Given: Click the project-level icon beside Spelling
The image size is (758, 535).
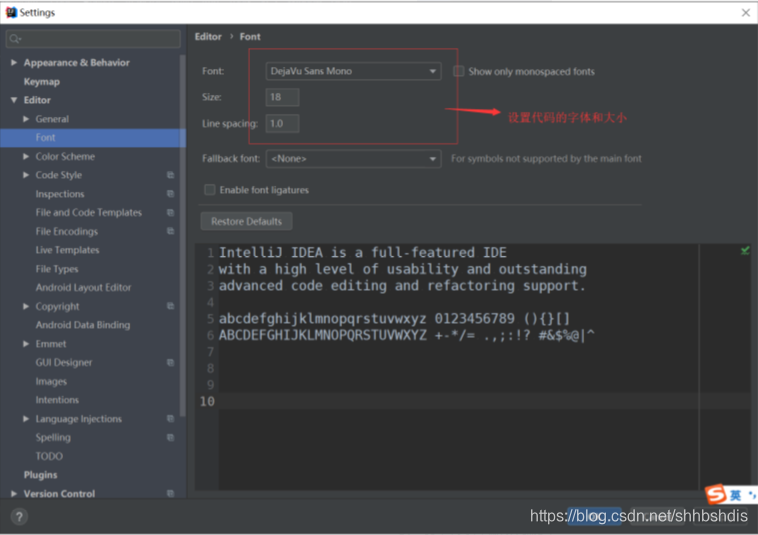Looking at the screenshot, I should click(170, 437).
